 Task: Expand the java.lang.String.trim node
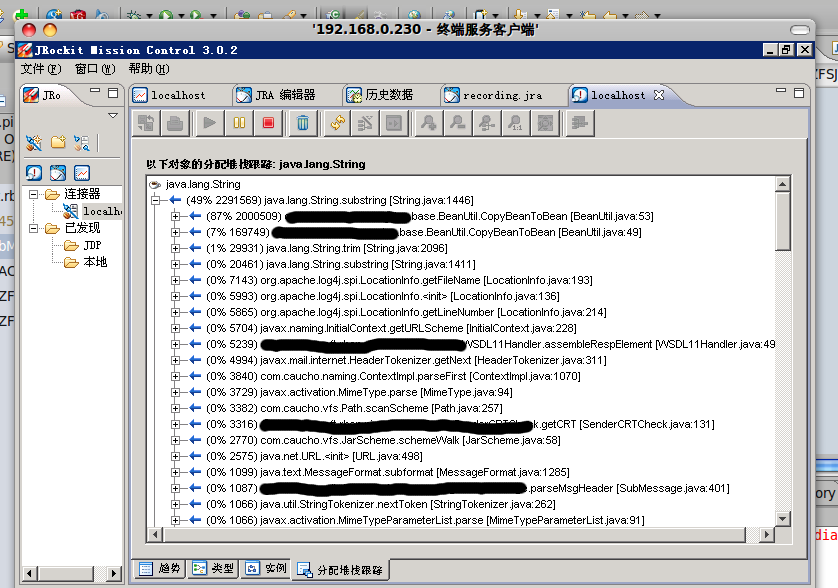[x=175, y=249]
